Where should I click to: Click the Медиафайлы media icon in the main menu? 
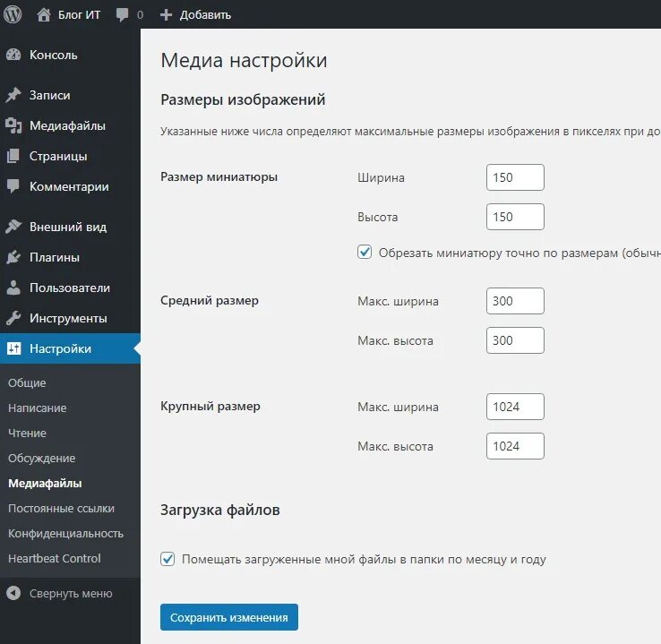[13, 125]
